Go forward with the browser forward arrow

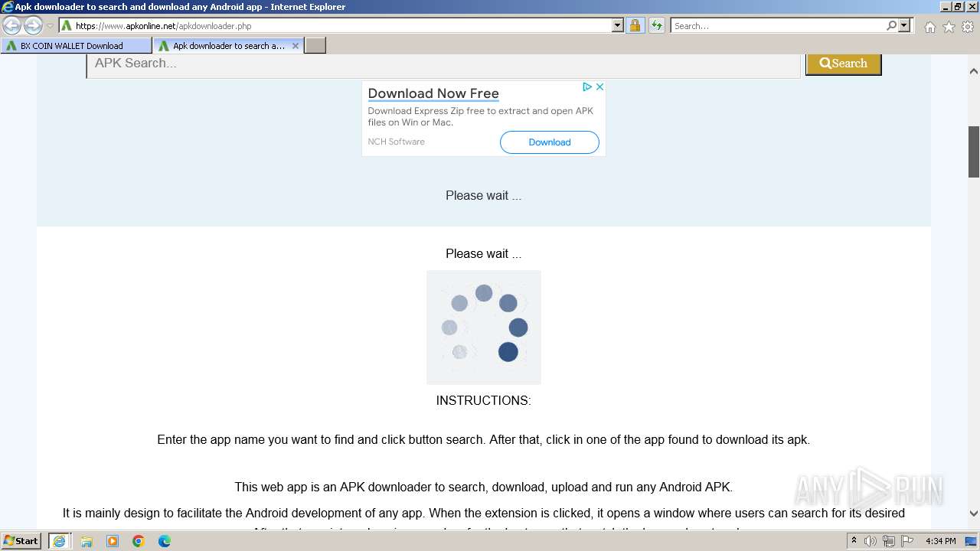click(33, 26)
